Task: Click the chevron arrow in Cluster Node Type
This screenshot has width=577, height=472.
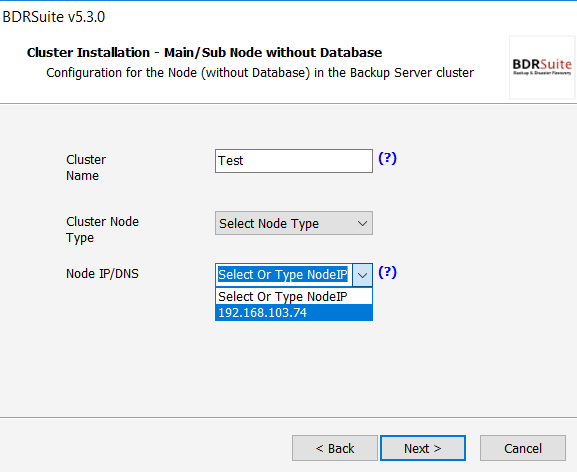Action: coord(362,223)
